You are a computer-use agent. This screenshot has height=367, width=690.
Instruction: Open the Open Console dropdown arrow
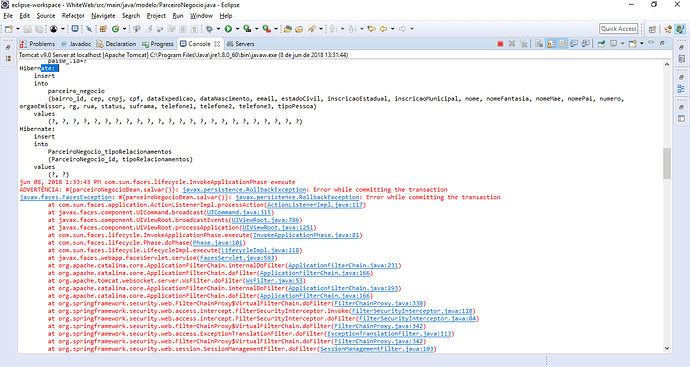pyautogui.click(x=642, y=44)
